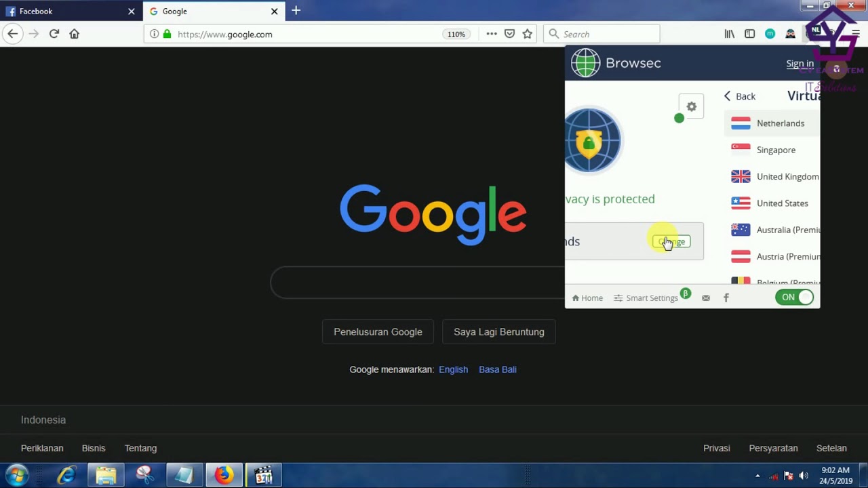Viewport: 868px width, 488px height.
Task: Click the Singapore flag icon
Action: [741, 150]
